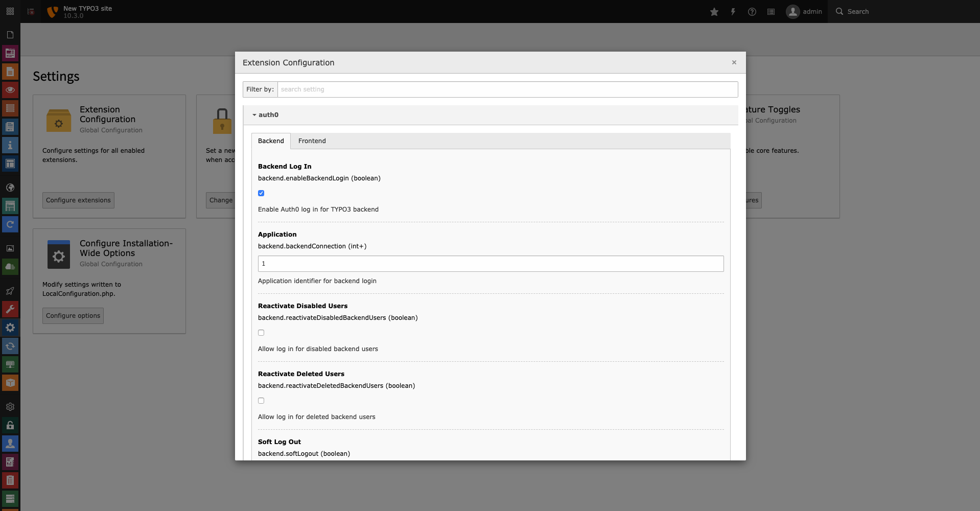Viewport: 980px width, 511px height.
Task: Click the page tree toggle icon in top bar
Action: (31, 11)
